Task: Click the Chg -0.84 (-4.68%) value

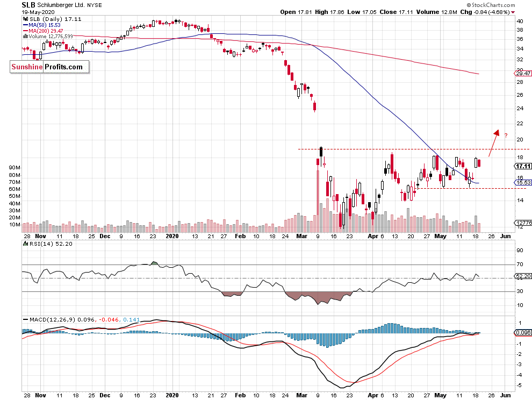Action: click(x=485, y=12)
